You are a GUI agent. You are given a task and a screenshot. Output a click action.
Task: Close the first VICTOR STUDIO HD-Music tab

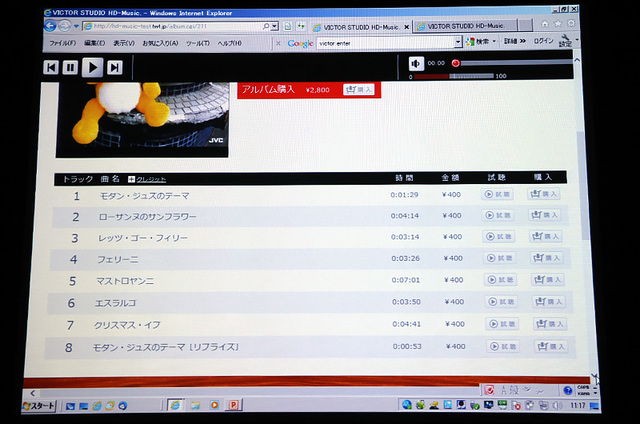click(407, 27)
